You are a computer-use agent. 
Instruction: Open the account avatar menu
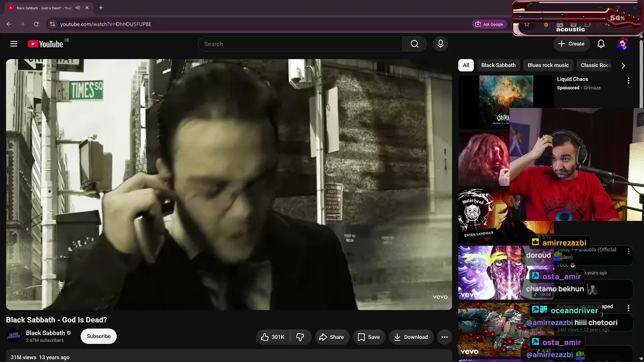(623, 44)
